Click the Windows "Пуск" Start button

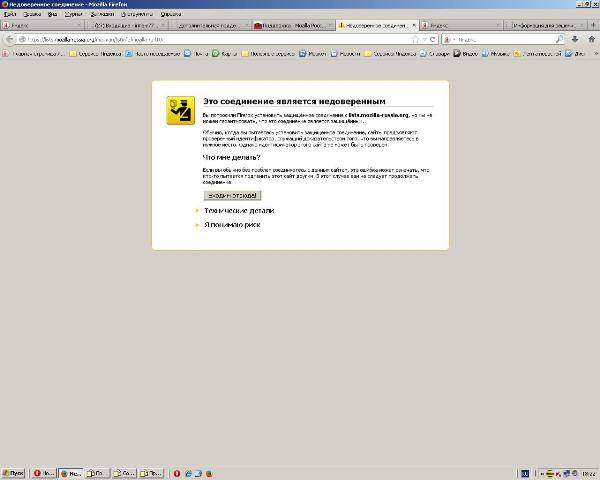(13, 472)
